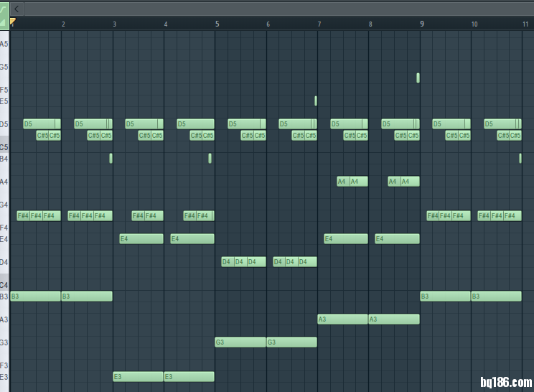Select the first E4 note near bar 3
Viewport: 534px width, 392px height.
(x=141, y=239)
